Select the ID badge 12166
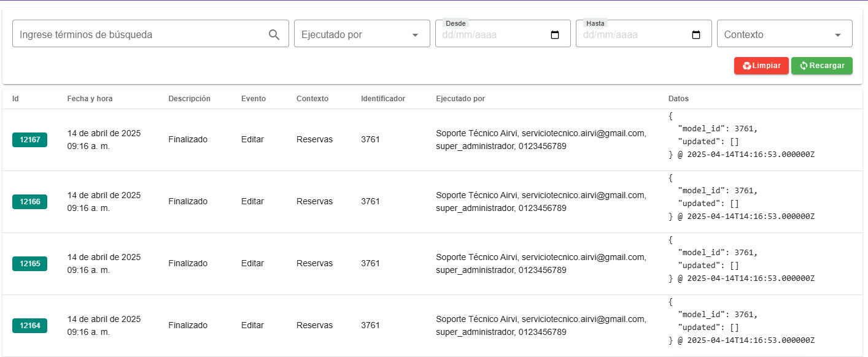 click(29, 202)
